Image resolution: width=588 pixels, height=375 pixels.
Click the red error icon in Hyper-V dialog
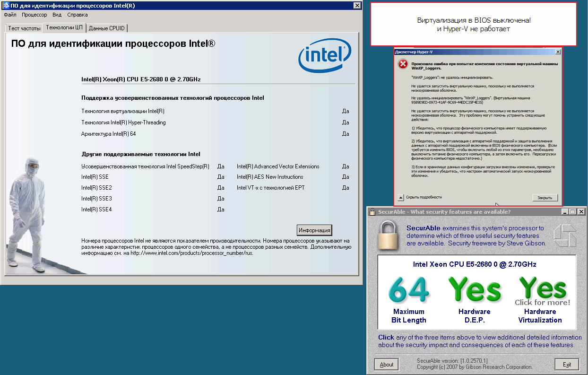coord(403,64)
